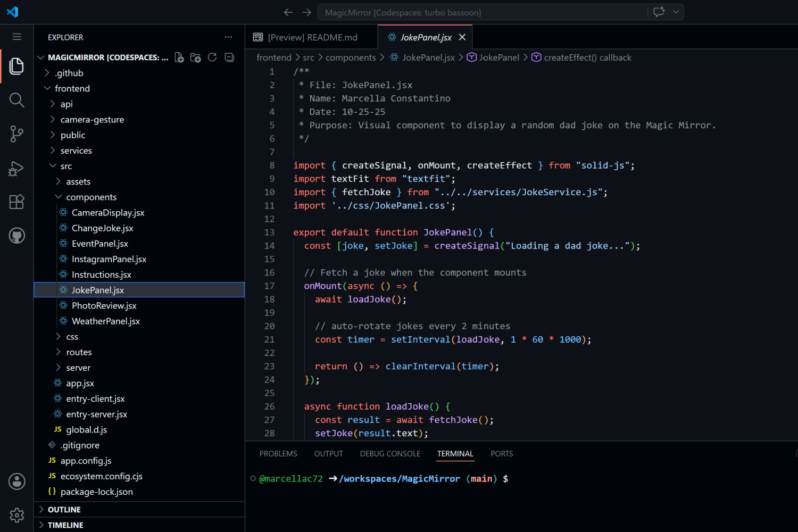
Task: Collapse the src folder
Action: tap(139, 166)
